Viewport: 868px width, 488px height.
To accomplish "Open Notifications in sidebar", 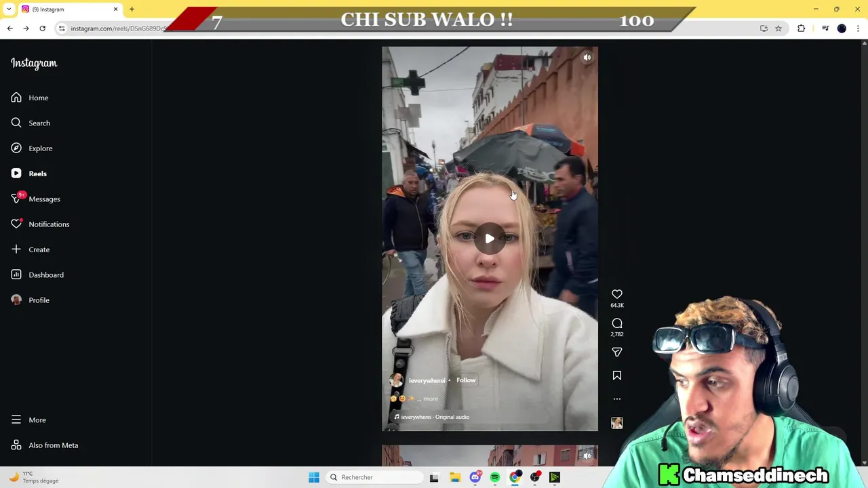I will click(x=40, y=224).
